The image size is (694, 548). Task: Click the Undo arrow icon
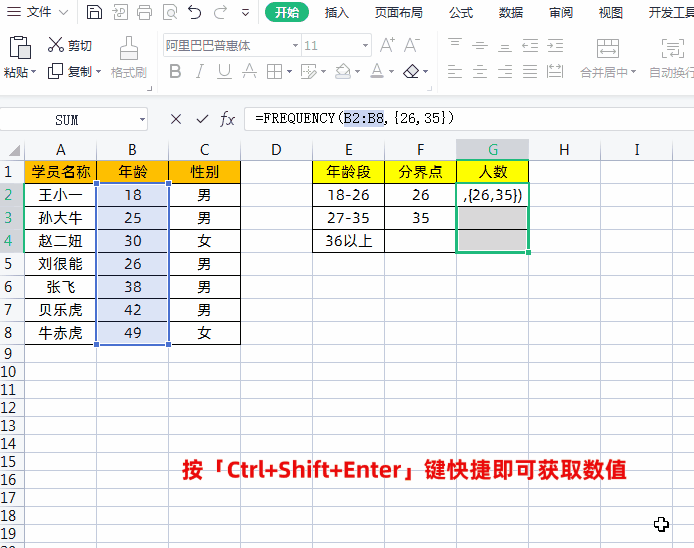(194, 12)
